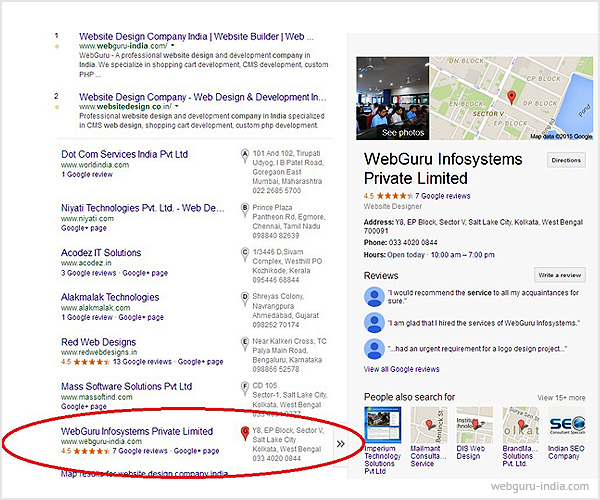
Task: Click the Sector V map image
Action: 512,98
